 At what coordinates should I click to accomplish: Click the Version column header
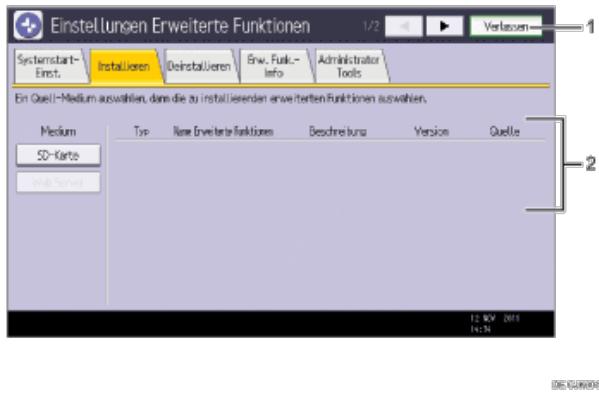(431, 131)
